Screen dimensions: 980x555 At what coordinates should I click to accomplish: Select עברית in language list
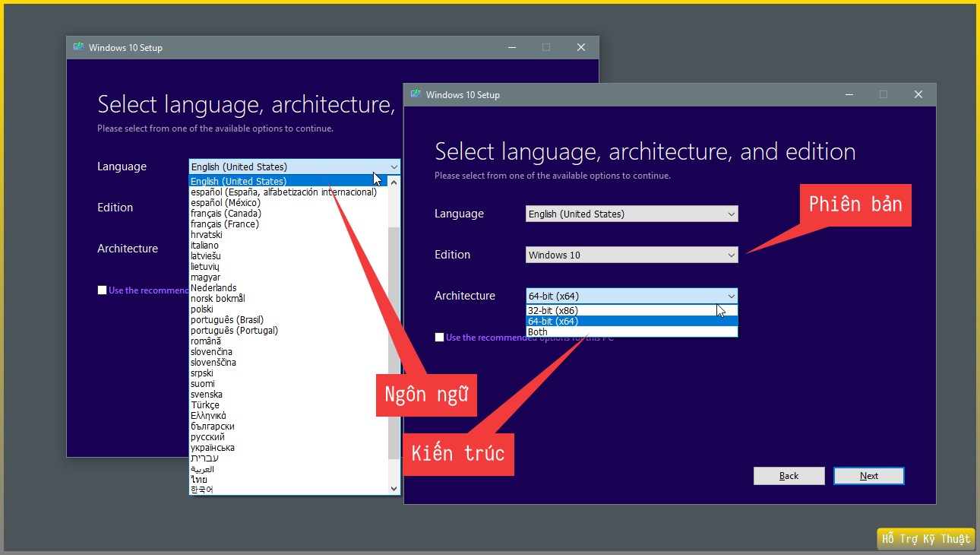point(288,458)
